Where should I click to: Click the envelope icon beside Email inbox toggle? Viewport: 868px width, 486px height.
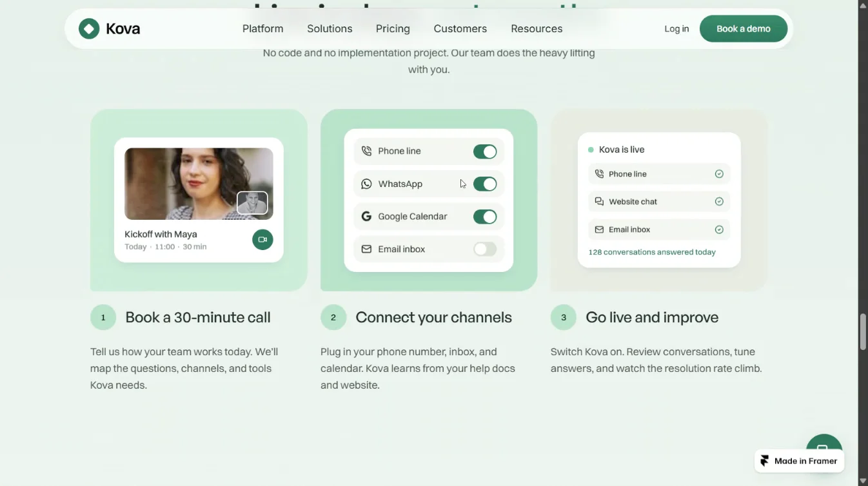tap(366, 249)
